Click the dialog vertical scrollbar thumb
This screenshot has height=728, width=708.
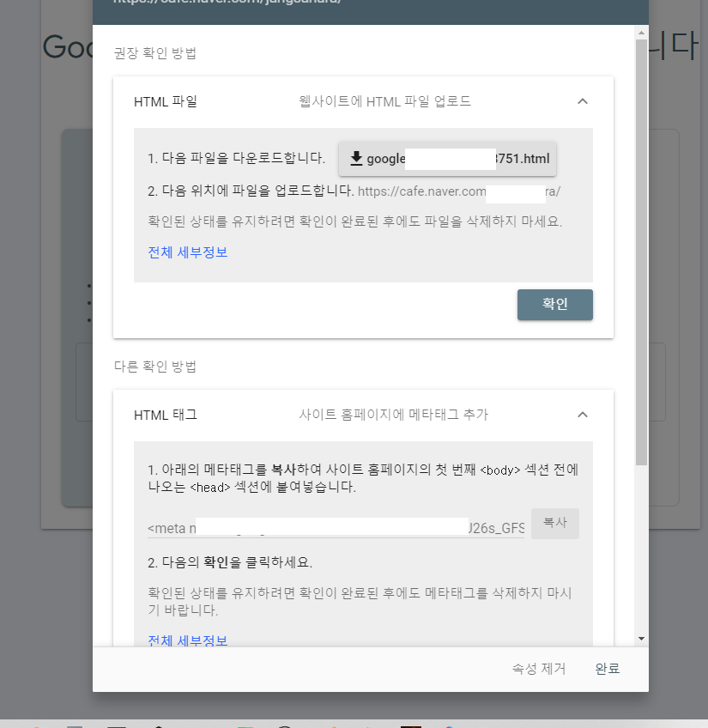coord(641,252)
